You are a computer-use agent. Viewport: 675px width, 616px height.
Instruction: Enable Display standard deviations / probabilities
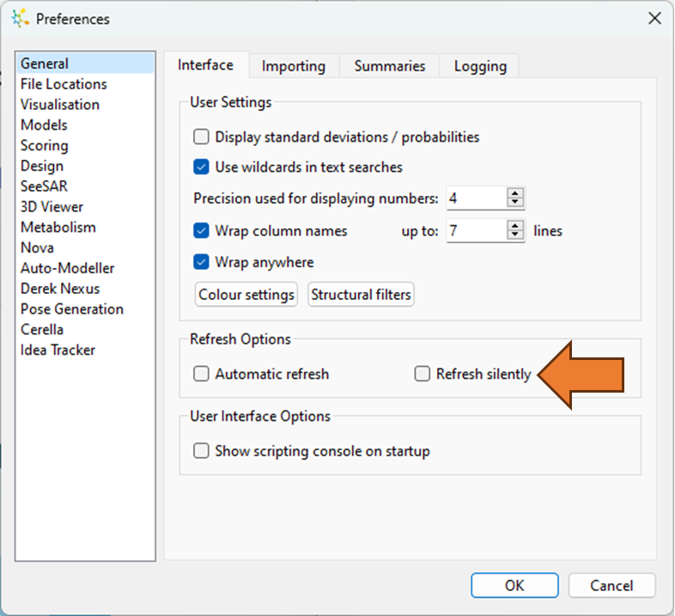point(201,137)
